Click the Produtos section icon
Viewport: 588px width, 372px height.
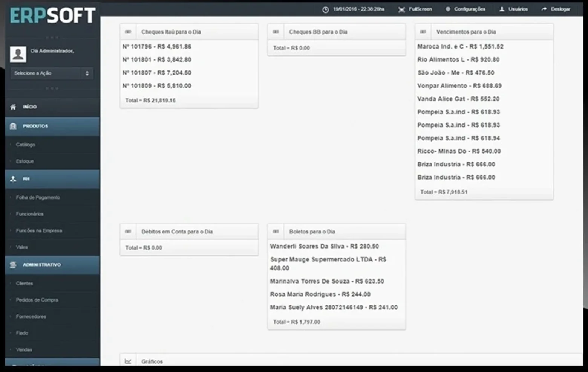(x=13, y=126)
